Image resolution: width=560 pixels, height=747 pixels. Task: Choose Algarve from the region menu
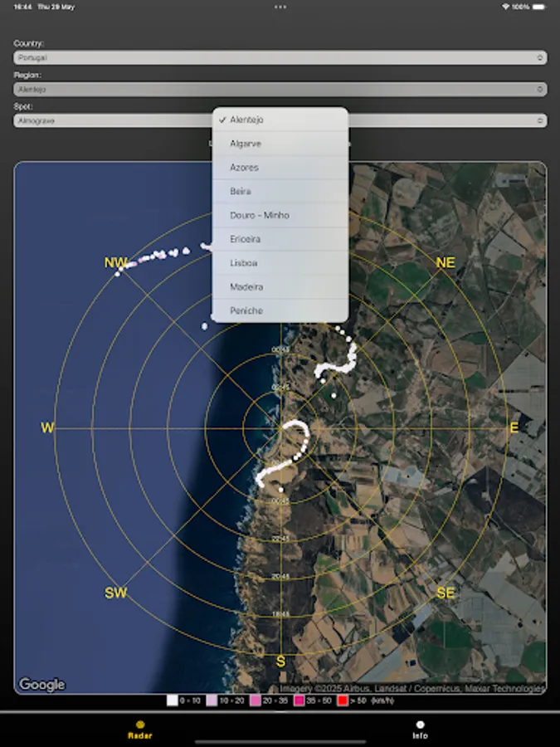280,144
